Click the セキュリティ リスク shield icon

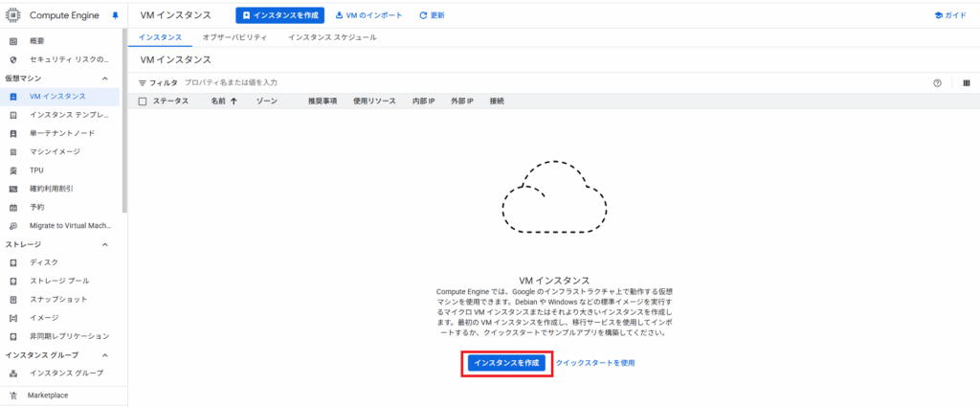[13, 60]
